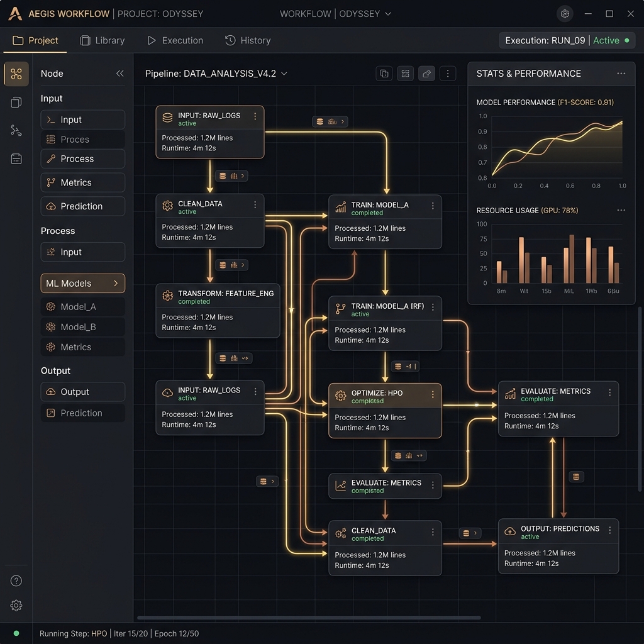The height and width of the screenshot is (644, 644).
Task: Click Epoch 12/50 in status bar
Action: [x=177, y=633]
